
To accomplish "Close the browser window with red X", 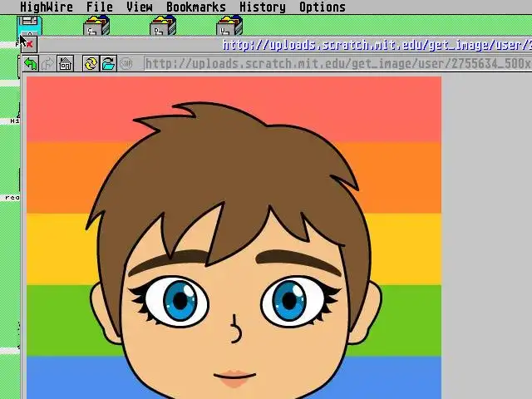I will (29, 44).
